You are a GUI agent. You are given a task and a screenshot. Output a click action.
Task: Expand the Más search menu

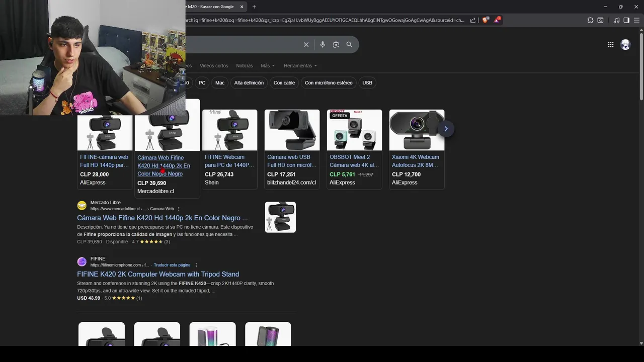[x=268, y=66]
